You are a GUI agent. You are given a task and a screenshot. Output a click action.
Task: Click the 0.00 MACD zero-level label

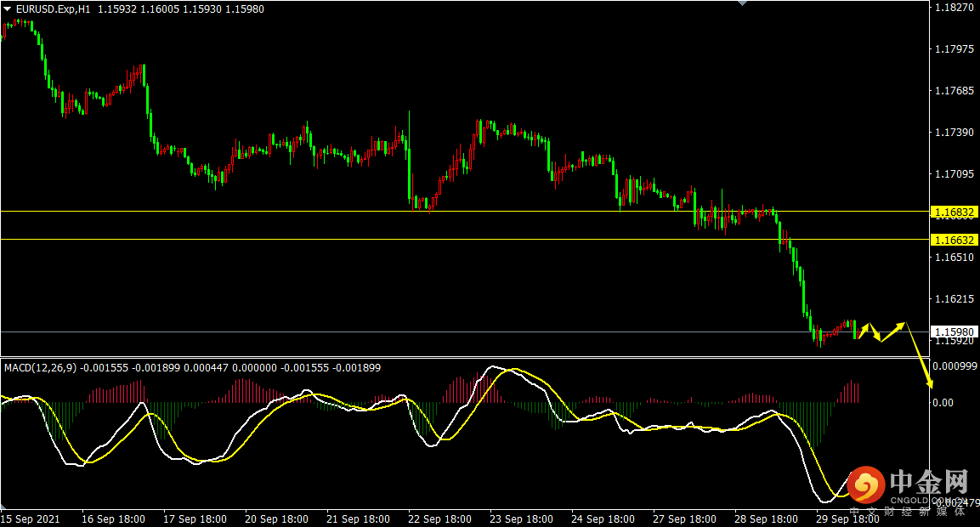[x=943, y=403]
